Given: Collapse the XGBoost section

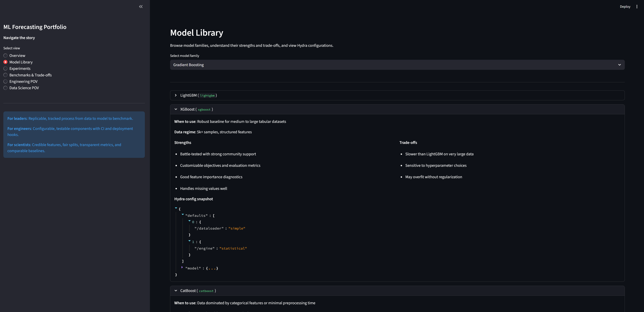Looking at the screenshot, I should click(397, 109).
